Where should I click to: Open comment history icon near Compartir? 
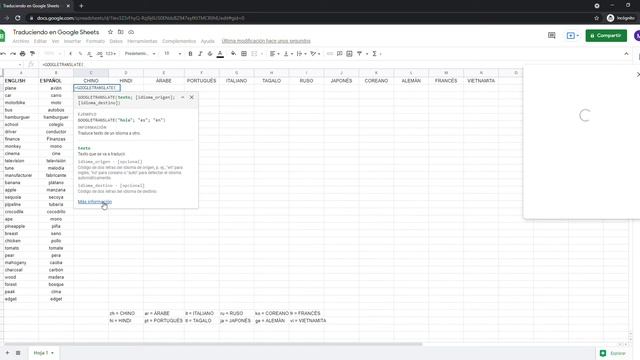click(552, 36)
